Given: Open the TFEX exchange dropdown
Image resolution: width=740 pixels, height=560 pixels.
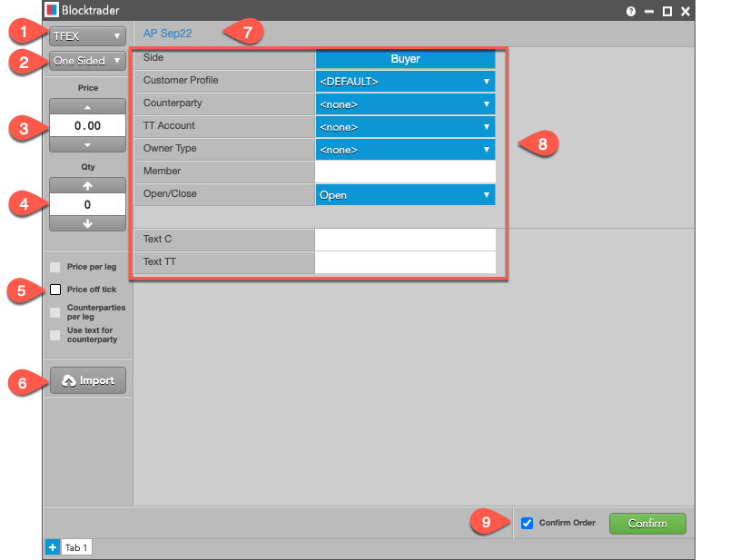Looking at the screenshot, I should [x=87, y=36].
